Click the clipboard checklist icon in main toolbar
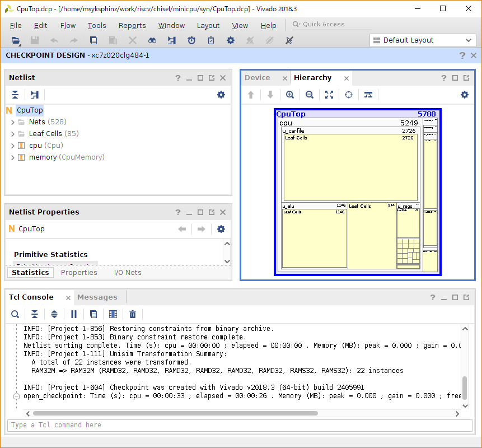The width and height of the screenshot is (482, 448). click(211, 40)
